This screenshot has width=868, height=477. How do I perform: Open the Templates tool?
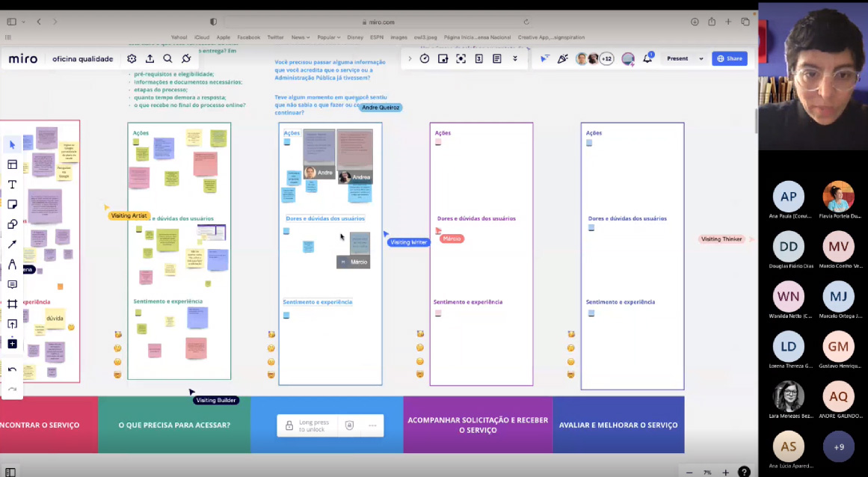click(x=12, y=164)
